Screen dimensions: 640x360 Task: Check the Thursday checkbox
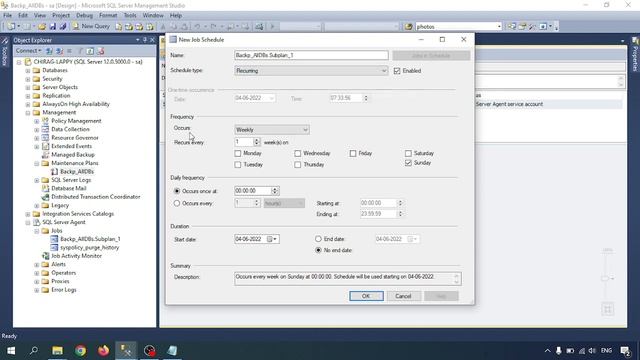coord(298,165)
